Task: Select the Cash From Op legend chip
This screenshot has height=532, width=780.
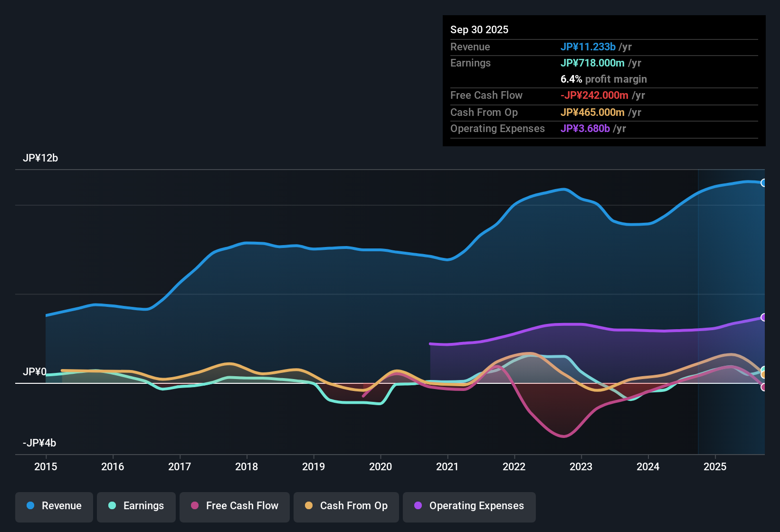Action: tap(346, 506)
